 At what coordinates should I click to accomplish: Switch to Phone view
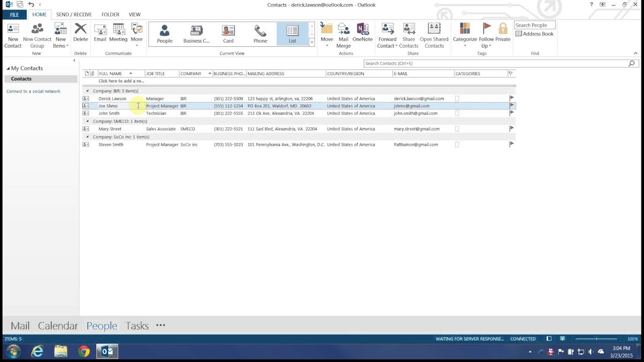pos(260,34)
